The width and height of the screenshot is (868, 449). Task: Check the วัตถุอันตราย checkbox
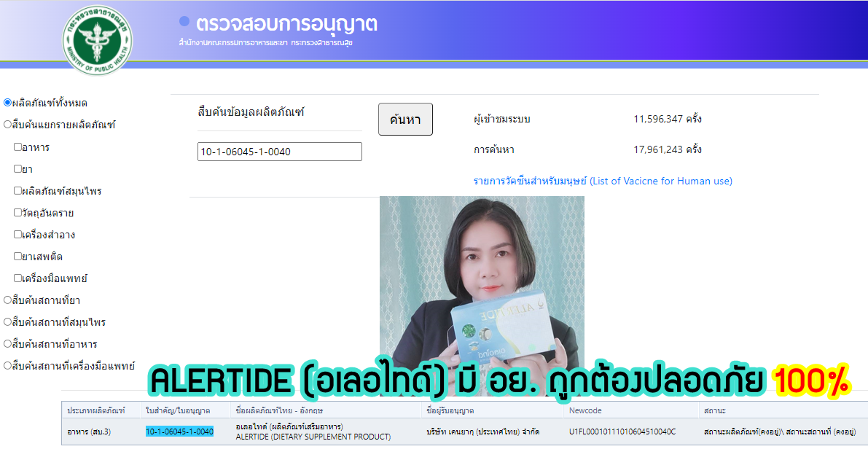pyautogui.click(x=17, y=213)
